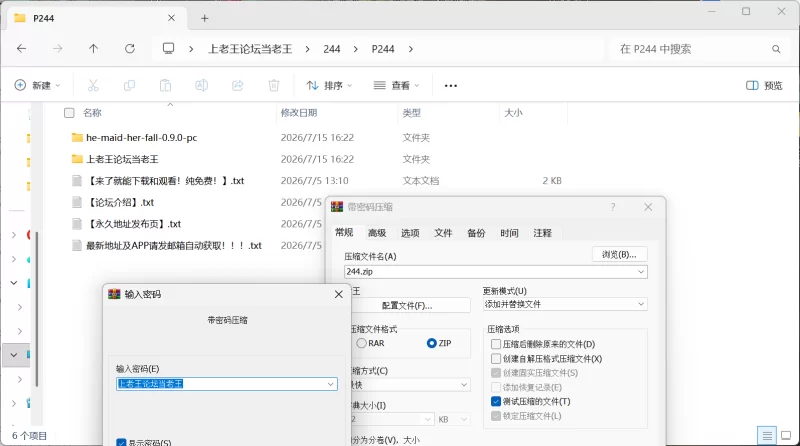Select the This PC monitor icon in address bar
The height and width of the screenshot is (446, 800).
coord(168,48)
